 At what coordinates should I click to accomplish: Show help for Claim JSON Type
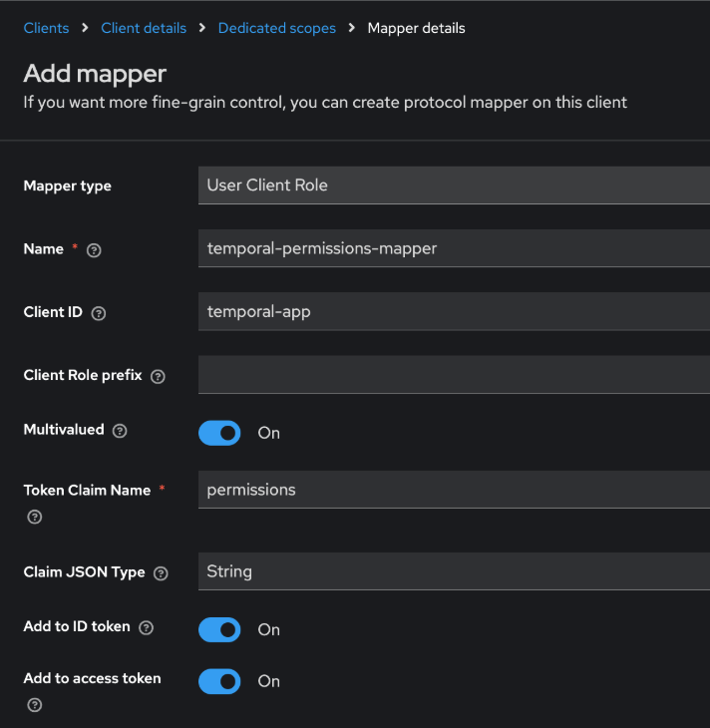pyautogui.click(x=161, y=573)
